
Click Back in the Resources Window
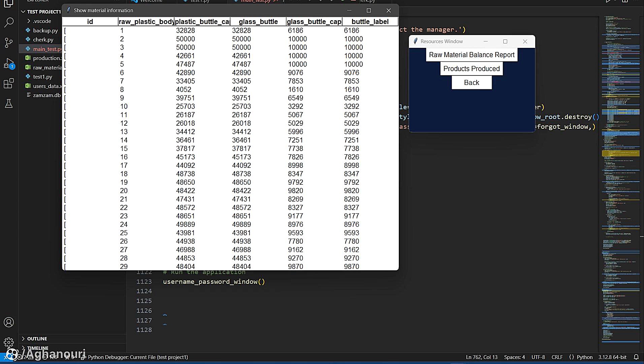tap(472, 83)
